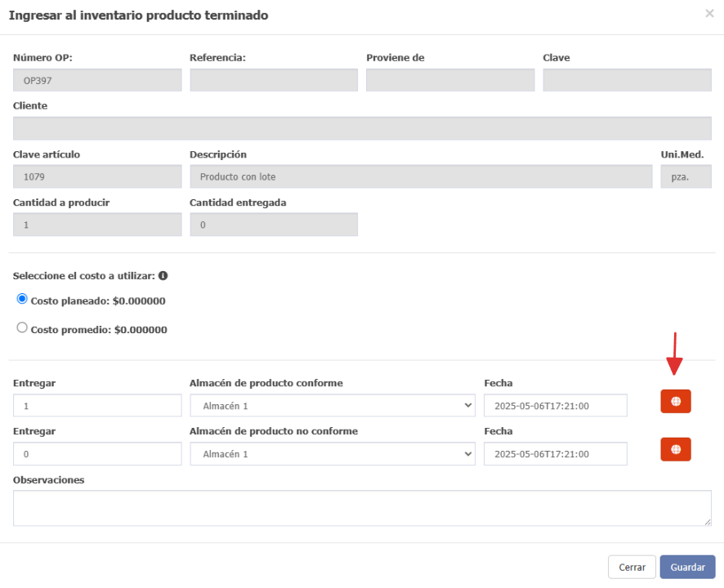724x588 pixels.
Task: Click the Número OP field showing OP397
Action: pyautogui.click(x=97, y=80)
